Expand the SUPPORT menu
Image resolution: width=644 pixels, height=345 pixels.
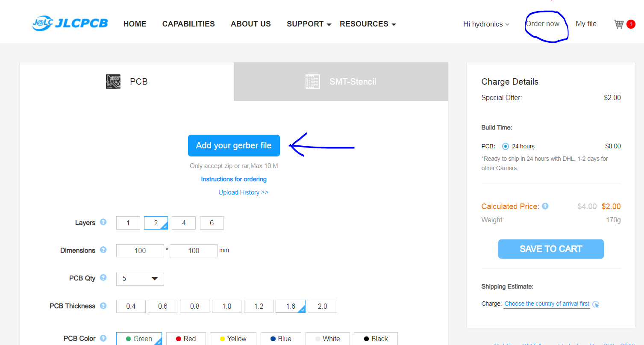tap(309, 24)
